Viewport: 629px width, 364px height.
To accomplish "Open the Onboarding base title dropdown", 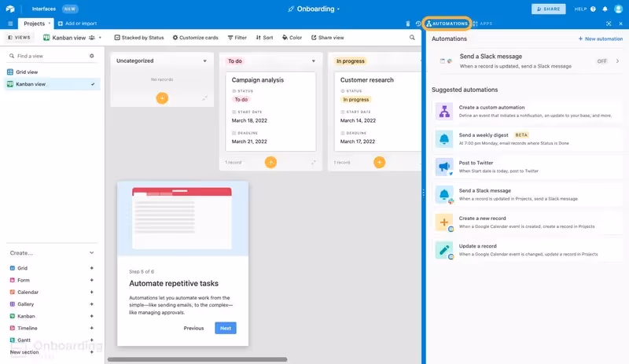I will click(338, 9).
